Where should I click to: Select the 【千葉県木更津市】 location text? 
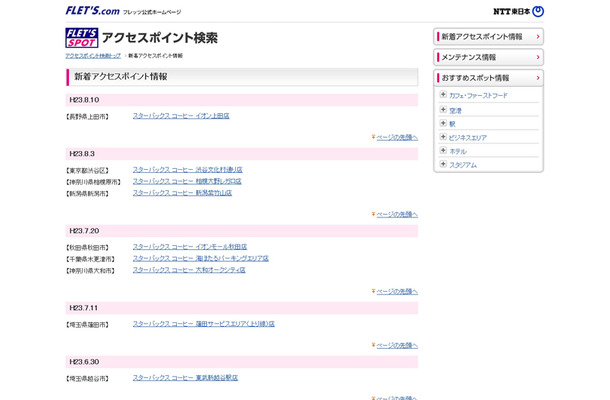pos(90,259)
